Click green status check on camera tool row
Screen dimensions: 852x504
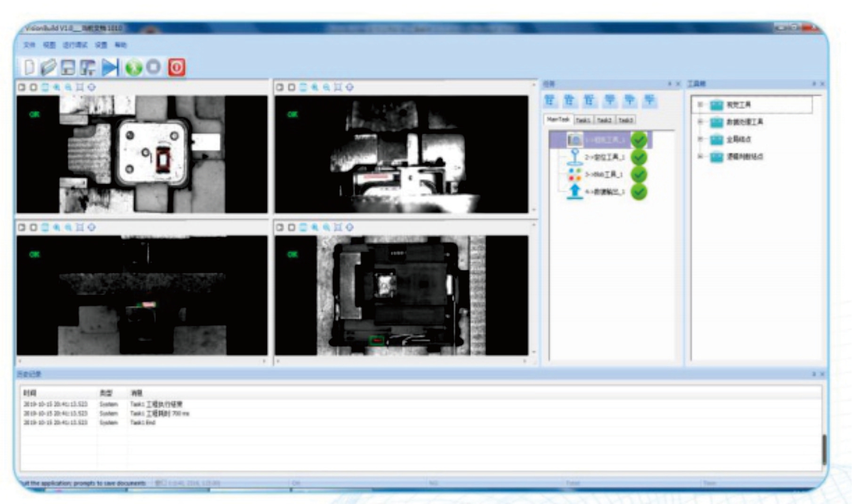(639, 140)
